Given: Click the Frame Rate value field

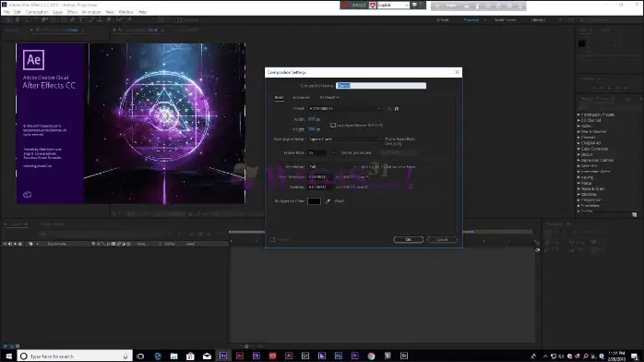Looking at the screenshot, I should coord(316,153).
